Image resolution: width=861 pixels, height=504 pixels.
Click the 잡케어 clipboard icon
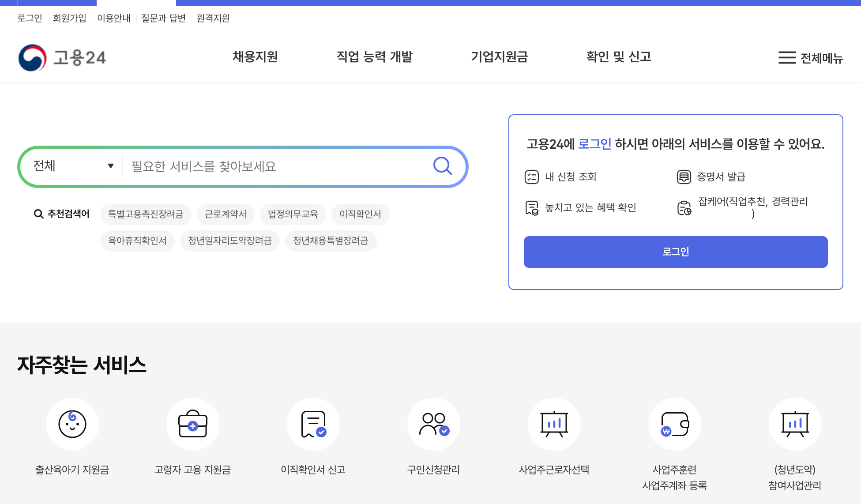[x=684, y=207]
